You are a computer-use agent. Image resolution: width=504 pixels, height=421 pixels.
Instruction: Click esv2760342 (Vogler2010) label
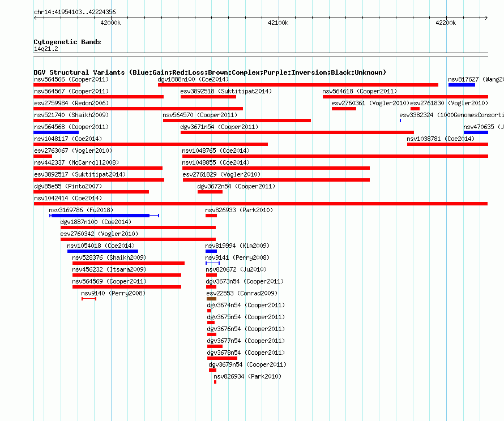(99, 234)
